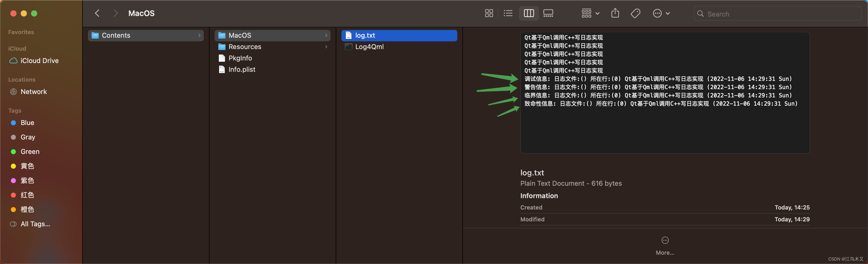
Task: Click the forward navigation arrow
Action: pos(116,13)
